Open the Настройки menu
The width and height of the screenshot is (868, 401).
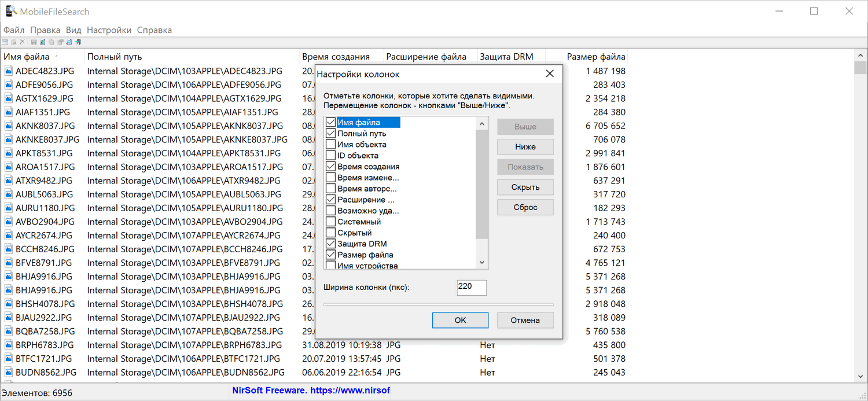coord(109,30)
